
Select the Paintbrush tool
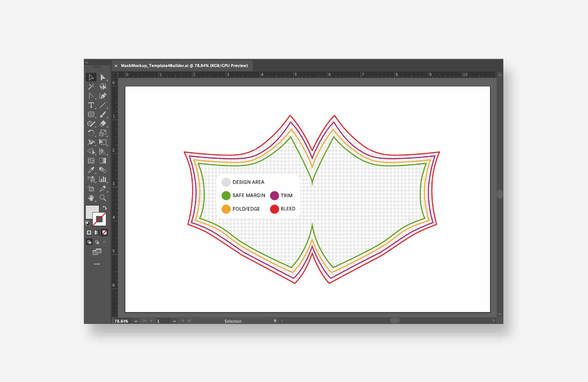click(103, 114)
